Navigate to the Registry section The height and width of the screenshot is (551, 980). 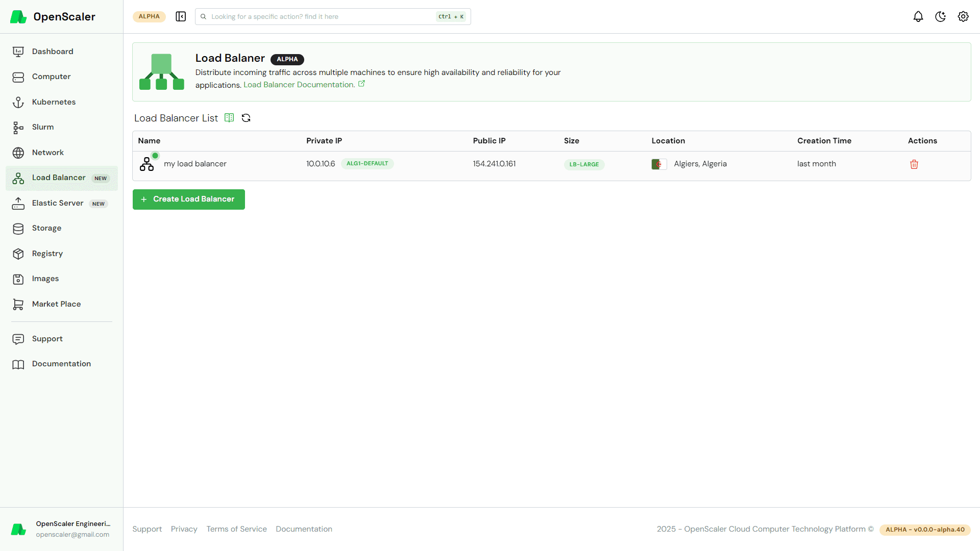pyautogui.click(x=47, y=254)
